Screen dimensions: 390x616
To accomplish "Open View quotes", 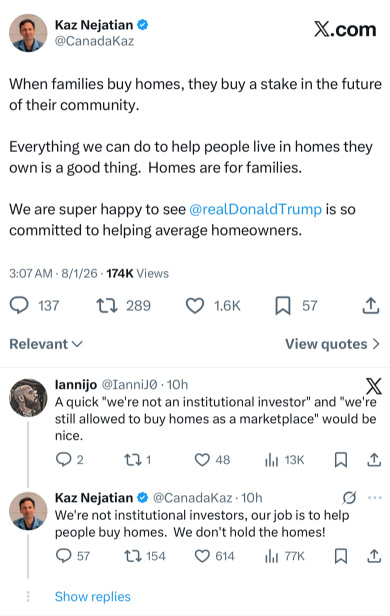I will point(332,344).
